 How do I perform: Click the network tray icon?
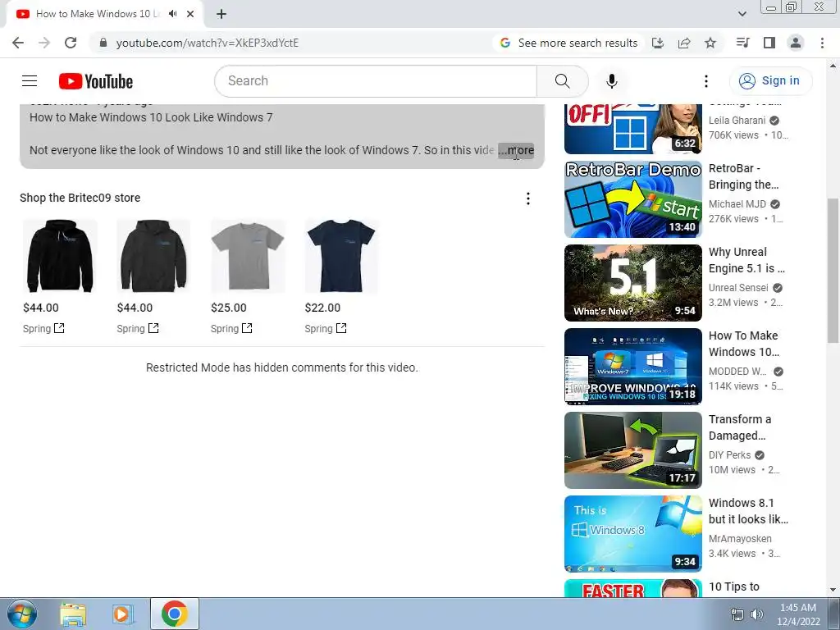pyautogui.click(x=737, y=614)
